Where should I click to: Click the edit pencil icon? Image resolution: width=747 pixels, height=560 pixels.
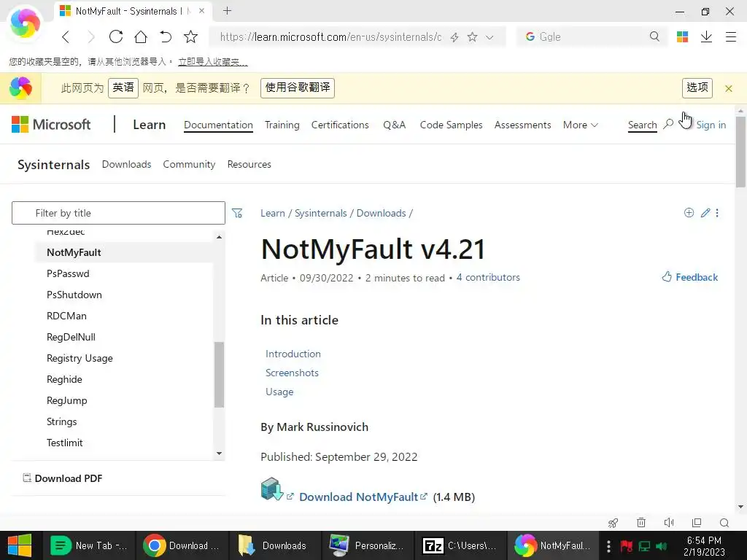(x=705, y=213)
